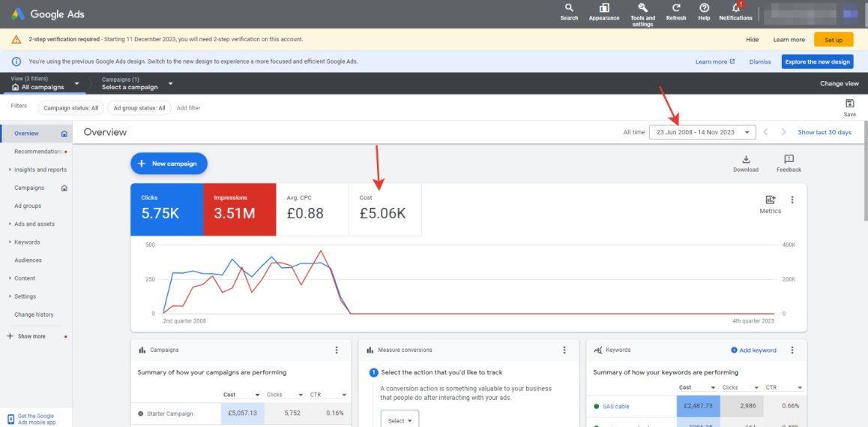Click the Refresh icon

point(676,8)
